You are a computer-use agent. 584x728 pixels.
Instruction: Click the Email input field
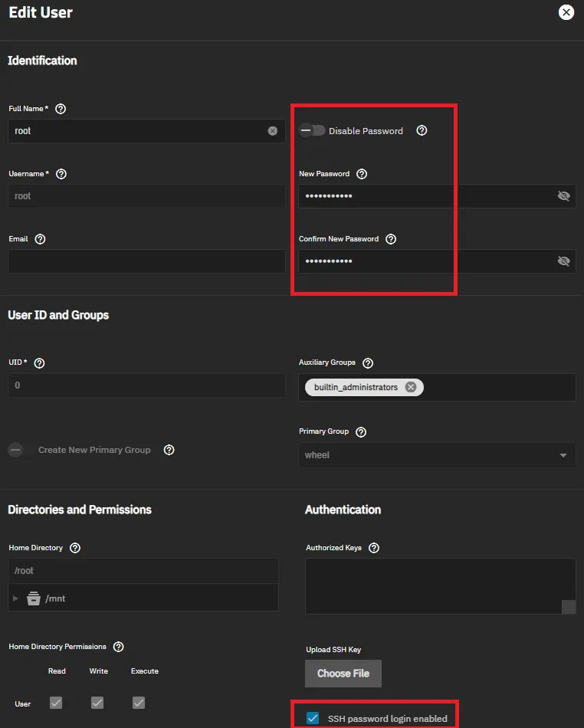[x=146, y=261]
